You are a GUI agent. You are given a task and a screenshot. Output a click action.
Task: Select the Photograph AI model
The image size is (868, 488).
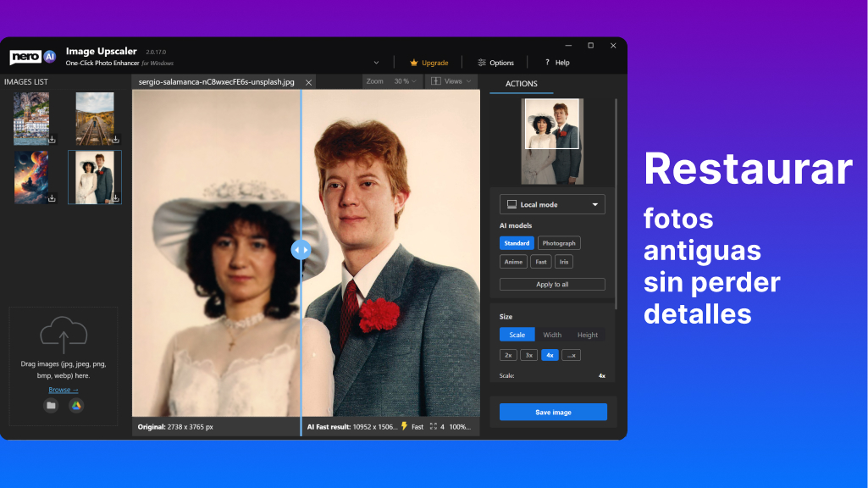tap(558, 242)
